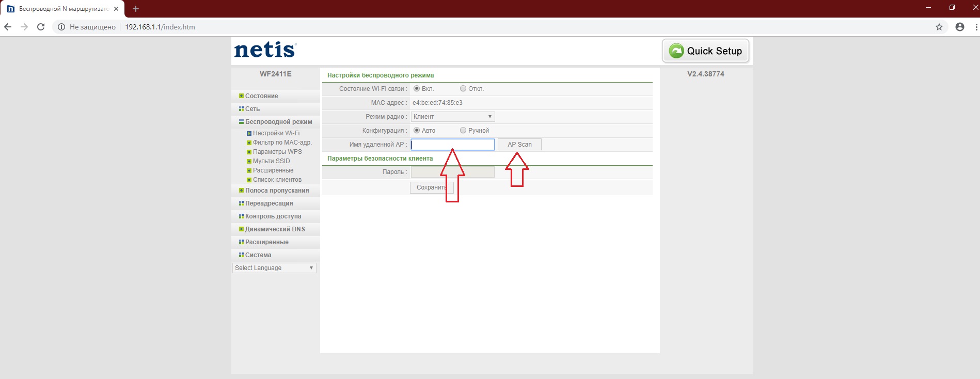Click the netis logo
The width and height of the screenshot is (980, 379).
coord(265,50)
